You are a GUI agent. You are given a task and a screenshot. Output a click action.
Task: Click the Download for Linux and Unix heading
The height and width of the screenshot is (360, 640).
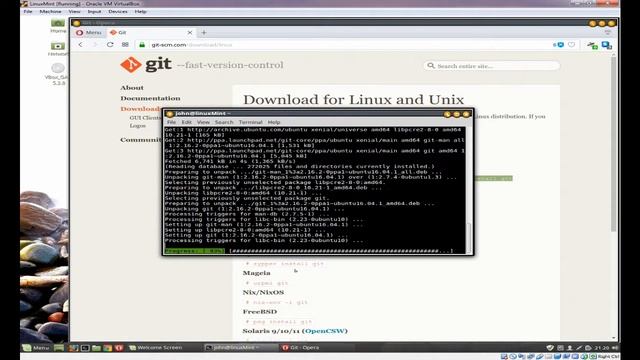353,100
